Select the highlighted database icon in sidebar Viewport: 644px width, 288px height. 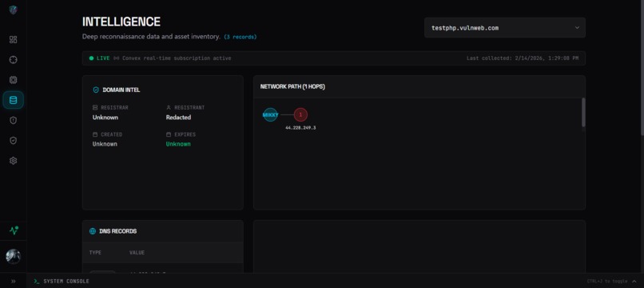pyautogui.click(x=13, y=100)
